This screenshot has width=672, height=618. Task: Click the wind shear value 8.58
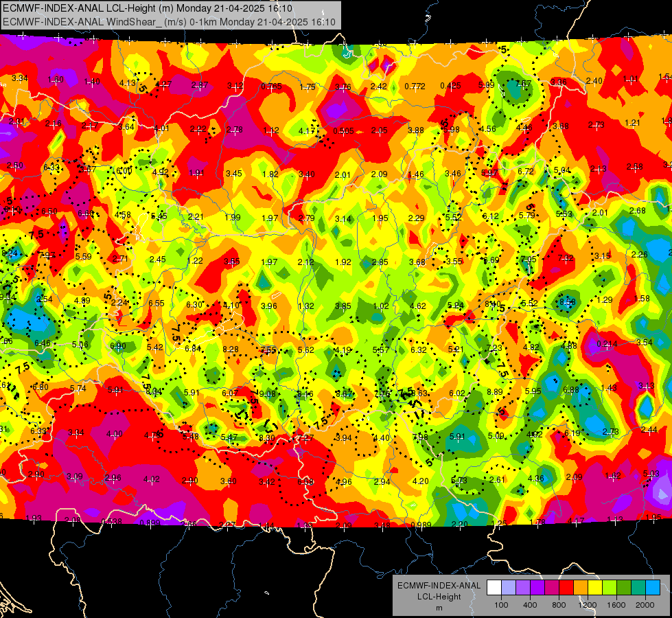coord(567,302)
